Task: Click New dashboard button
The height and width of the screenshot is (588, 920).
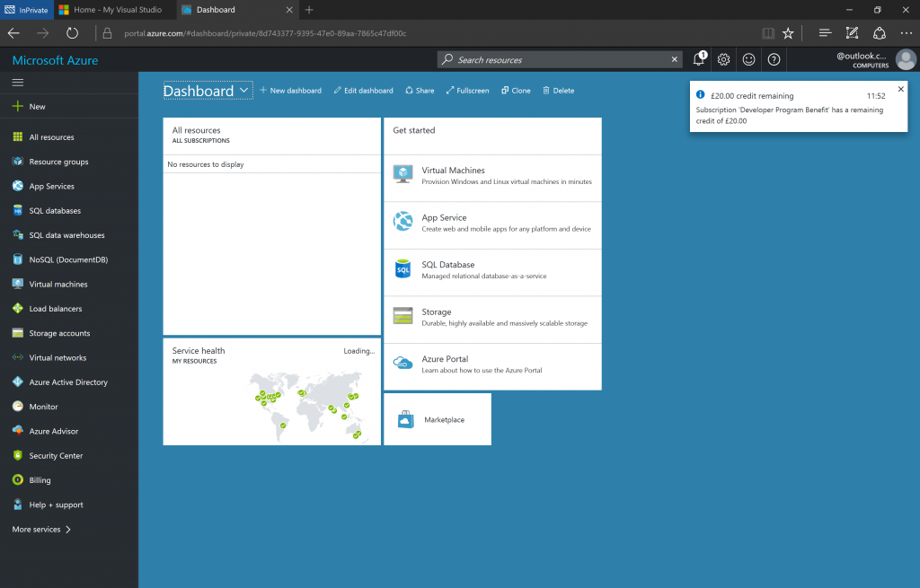Action: pos(290,91)
